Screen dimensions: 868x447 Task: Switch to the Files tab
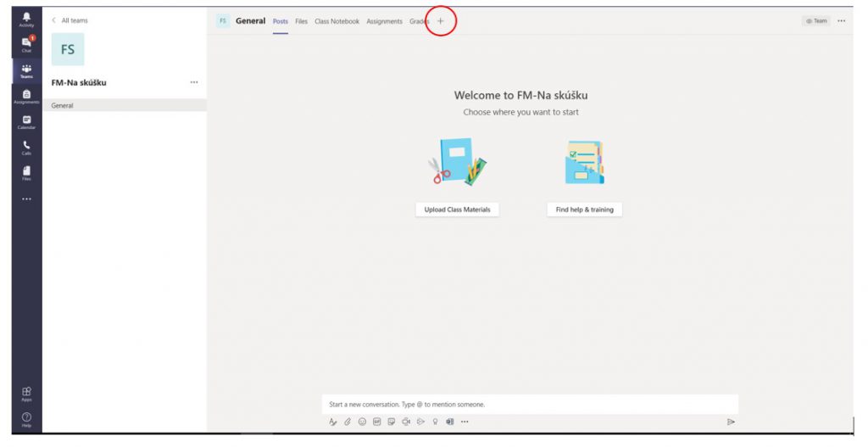click(x=301, y=21)
